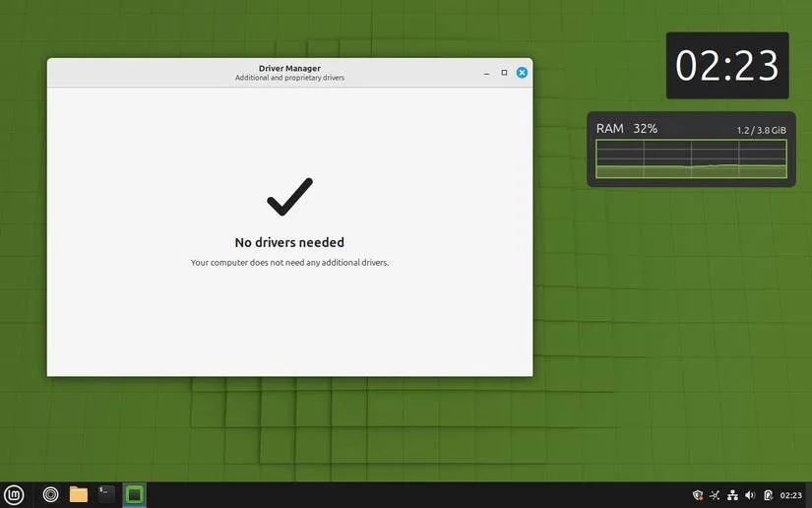
Task: Maximize the Driver Manager window
Action: click(x=504, y=73)
